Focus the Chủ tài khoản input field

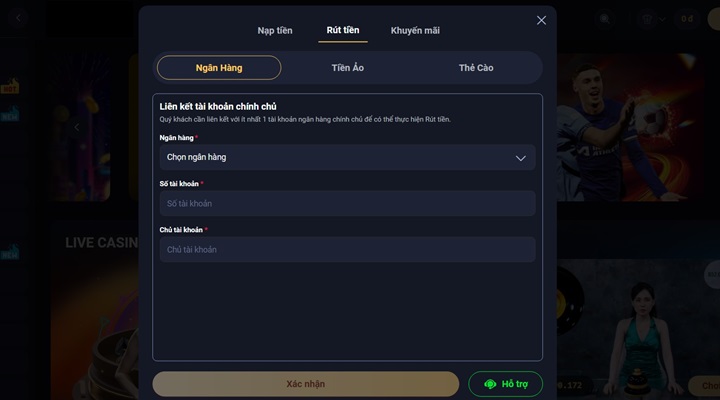346,250
